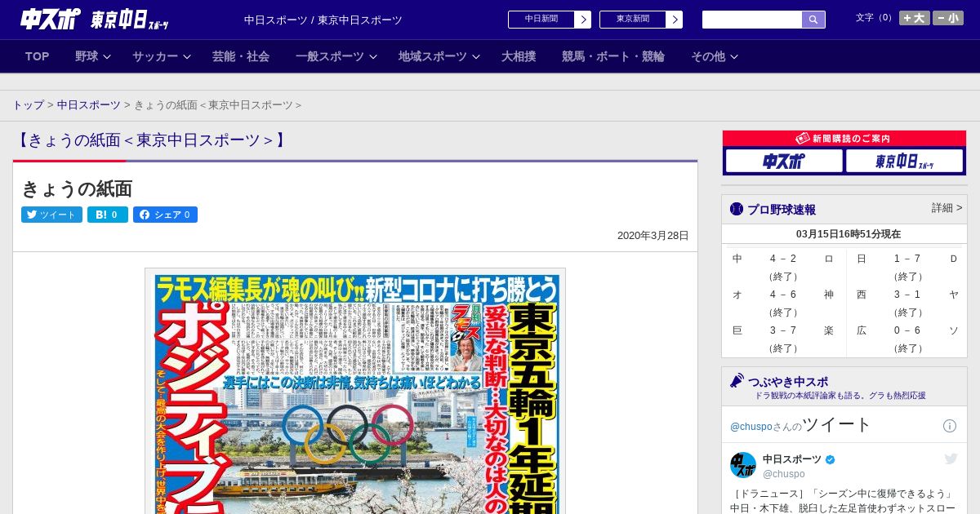
Task: Click the megaphone icon beside つぶやき中スポ
Action: tap(737, 381)
